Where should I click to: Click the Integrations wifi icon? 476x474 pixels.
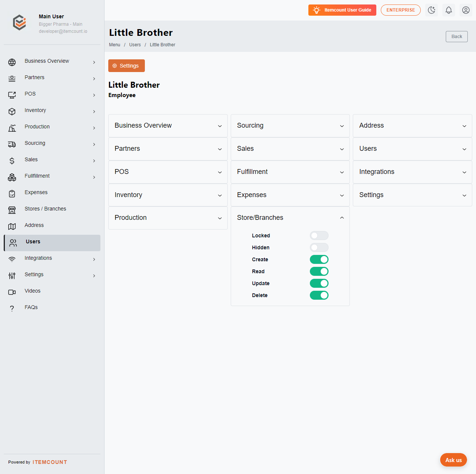tap(12, 259)
